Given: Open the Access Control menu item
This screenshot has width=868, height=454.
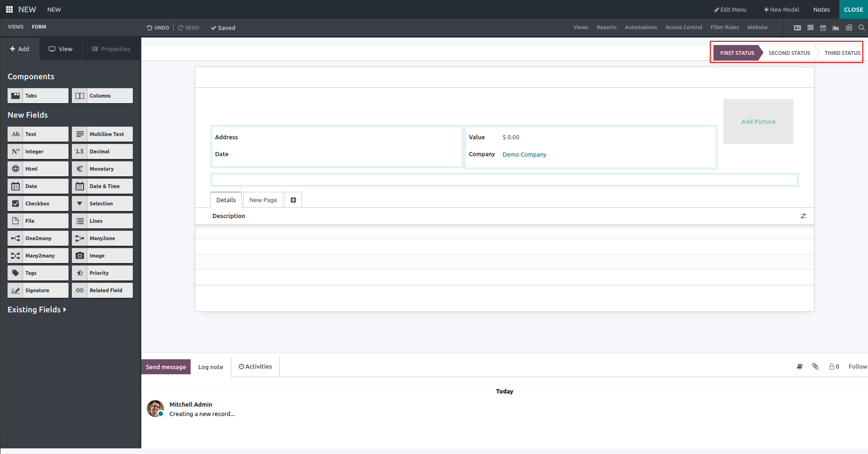Looking at the screenshot, I should pyautogui.click(x=684, y=27).
